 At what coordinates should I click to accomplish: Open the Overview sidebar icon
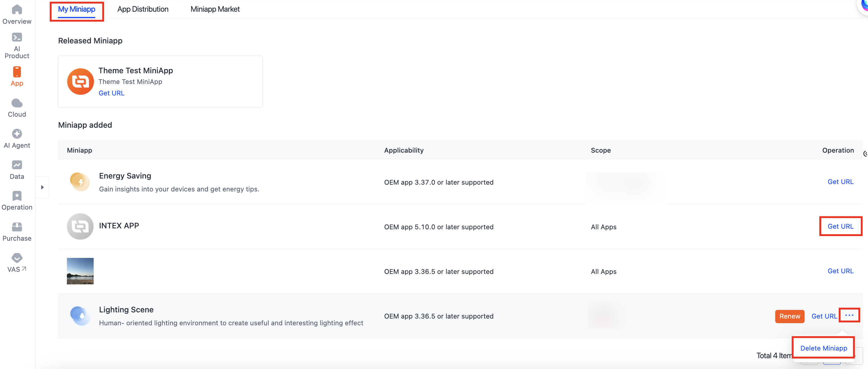point(17,10)
